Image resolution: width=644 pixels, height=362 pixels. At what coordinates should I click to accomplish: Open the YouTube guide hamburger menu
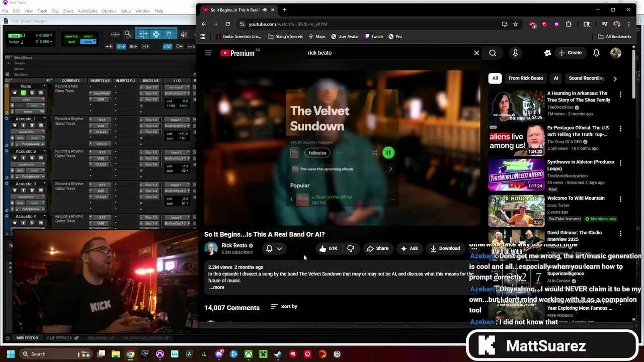[x=208, y=53]
